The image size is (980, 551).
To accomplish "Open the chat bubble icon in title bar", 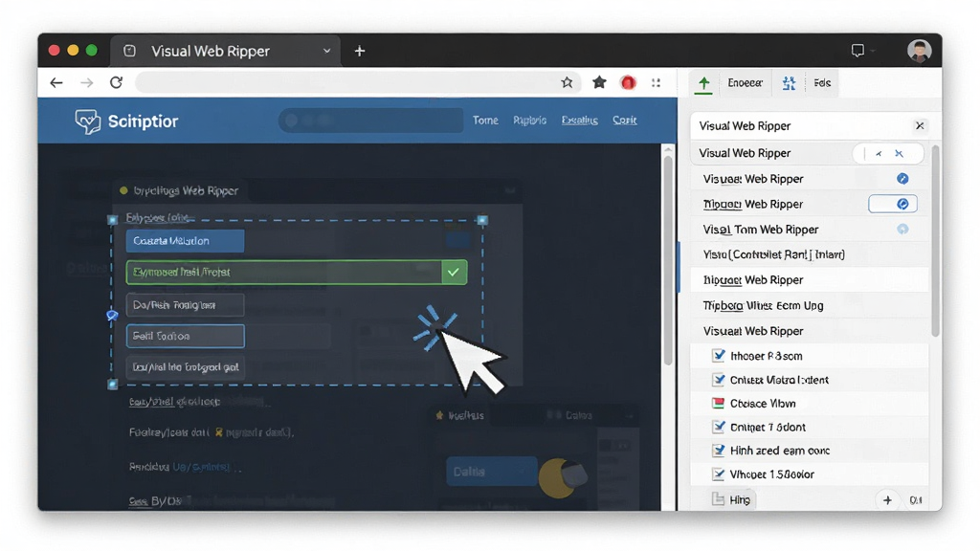I will tap(857, 51).
